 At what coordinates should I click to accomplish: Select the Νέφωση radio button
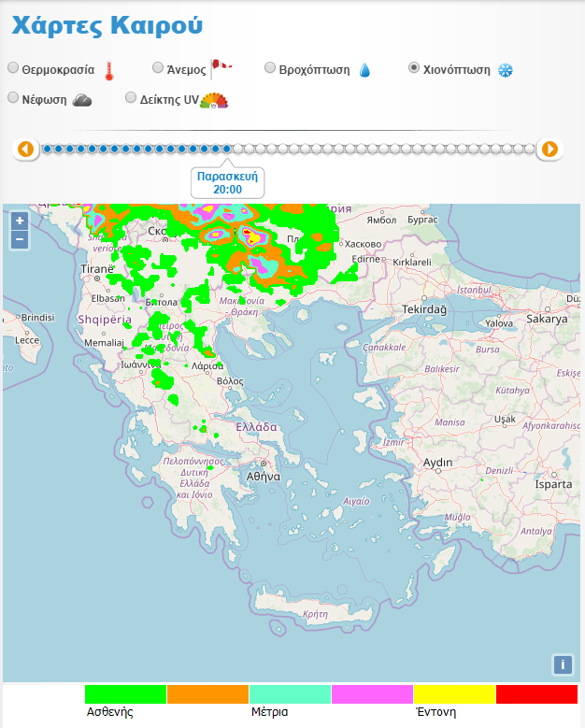13,97
